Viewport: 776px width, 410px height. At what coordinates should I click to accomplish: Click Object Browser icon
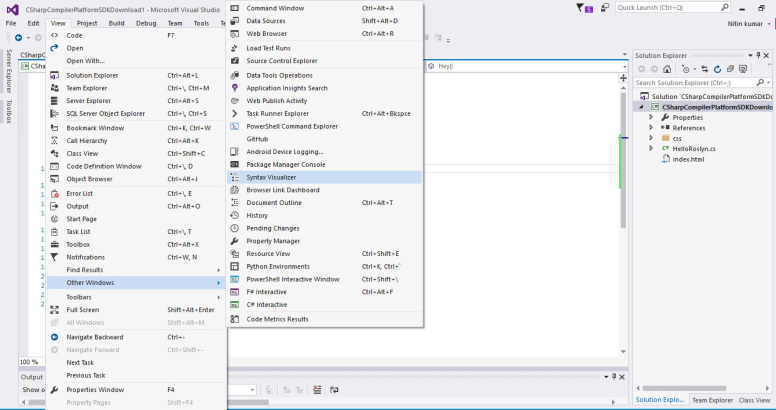[54, 179]
